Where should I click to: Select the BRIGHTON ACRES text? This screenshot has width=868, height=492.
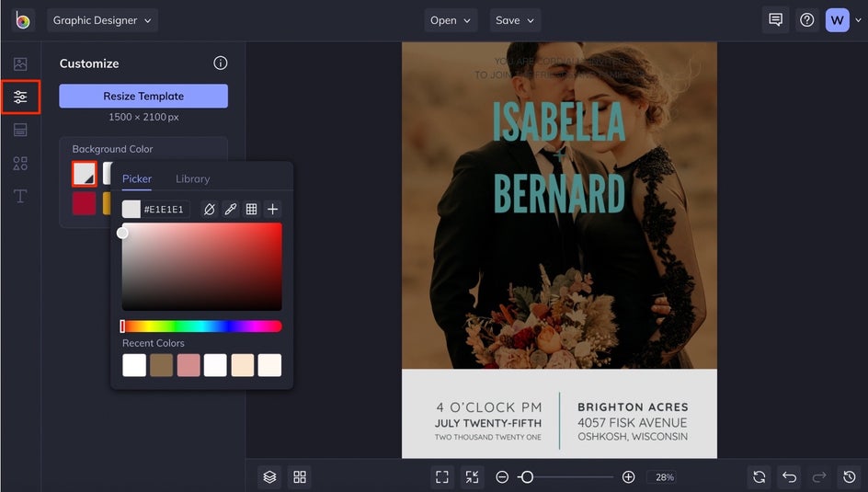click(633, 407)
